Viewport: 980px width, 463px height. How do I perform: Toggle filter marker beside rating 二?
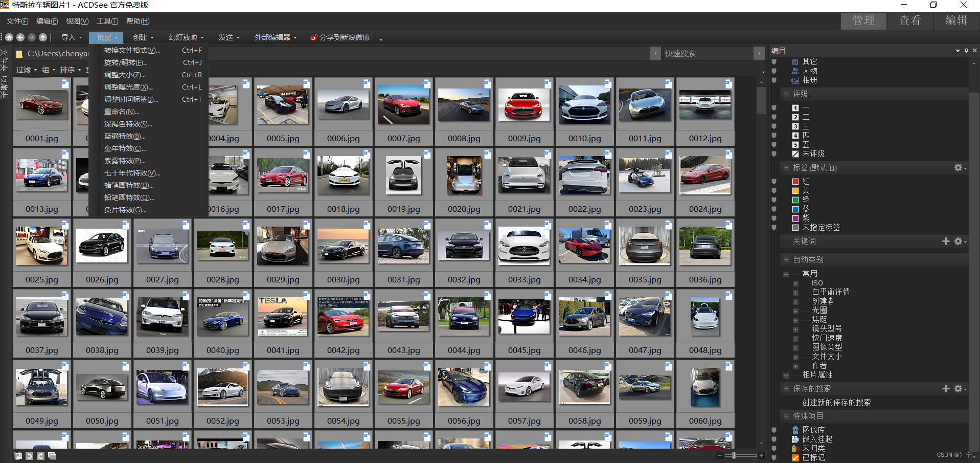tap(774, 117)
